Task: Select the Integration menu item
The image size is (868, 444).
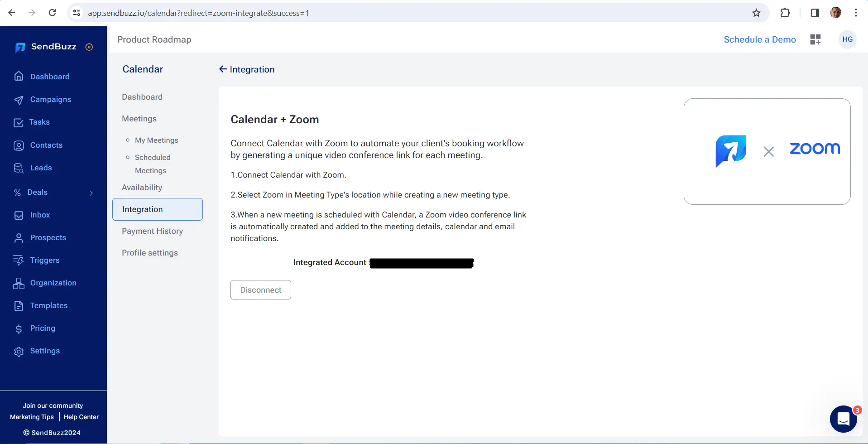Action: 158,209
